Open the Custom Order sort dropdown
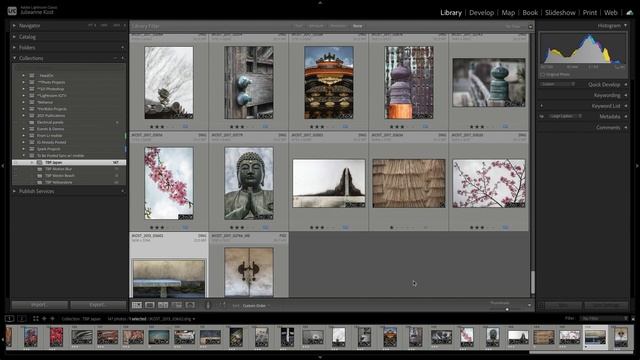Viewport: 640px width, 360px height. point(256,306)
